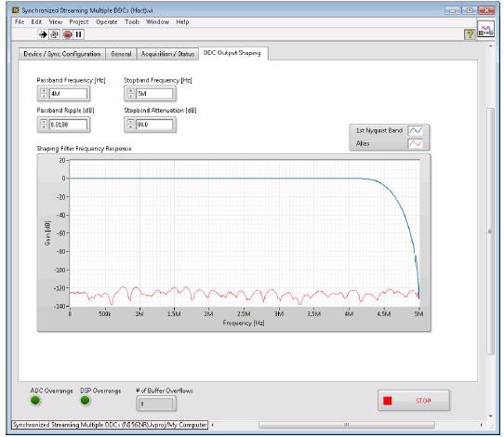The image size is (504, 437).
Task: Switch to Acquisition / Status tab
Action: point(167,54)
